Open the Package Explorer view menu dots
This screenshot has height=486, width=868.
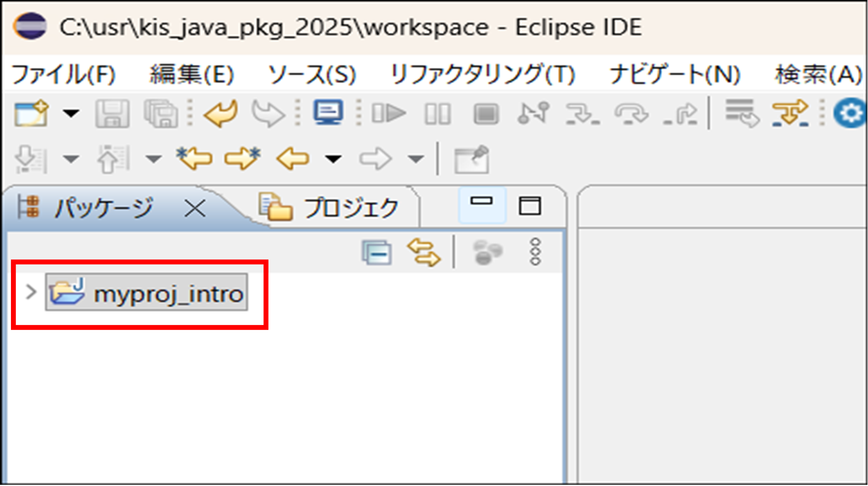coord(536,252)
